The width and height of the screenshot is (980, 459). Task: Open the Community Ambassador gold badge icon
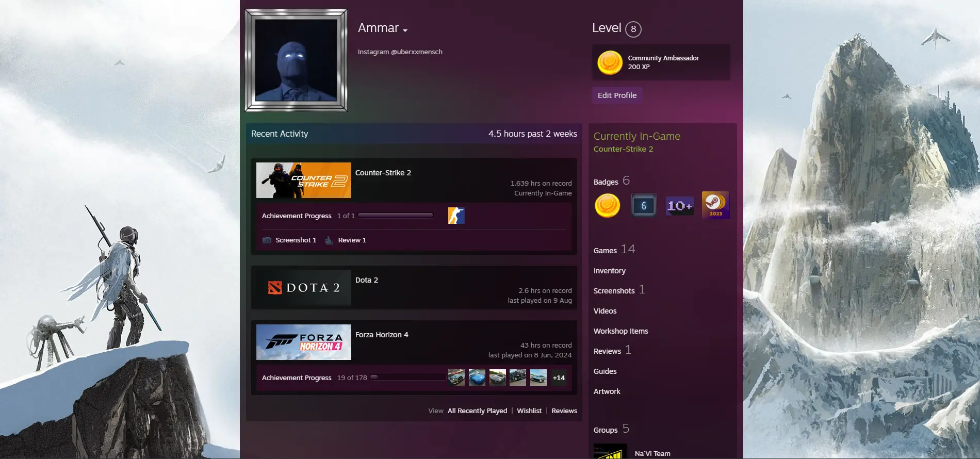click(x=610, y=62)
